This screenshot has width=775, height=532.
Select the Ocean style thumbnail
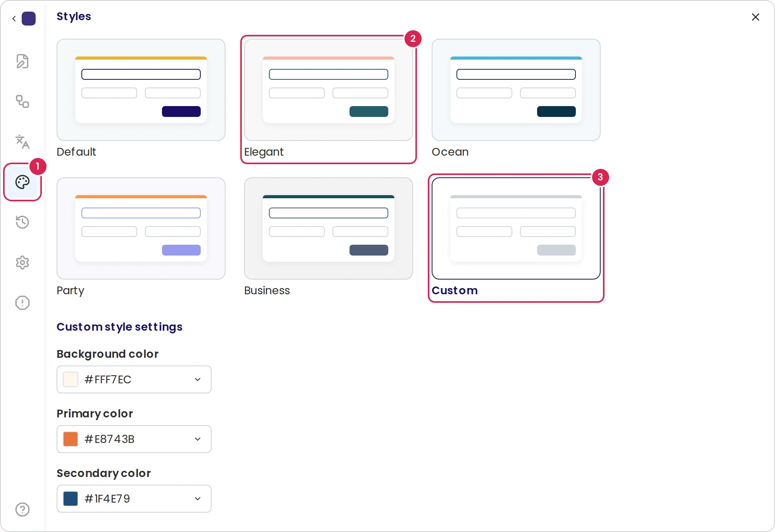[x=516, y=90]
